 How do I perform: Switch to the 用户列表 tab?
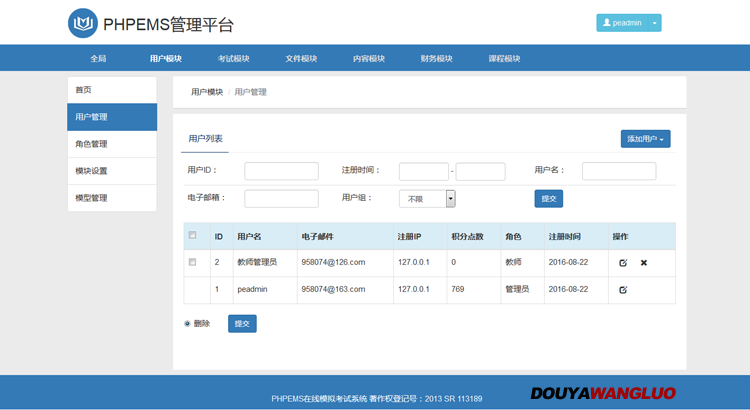(205, 139)
